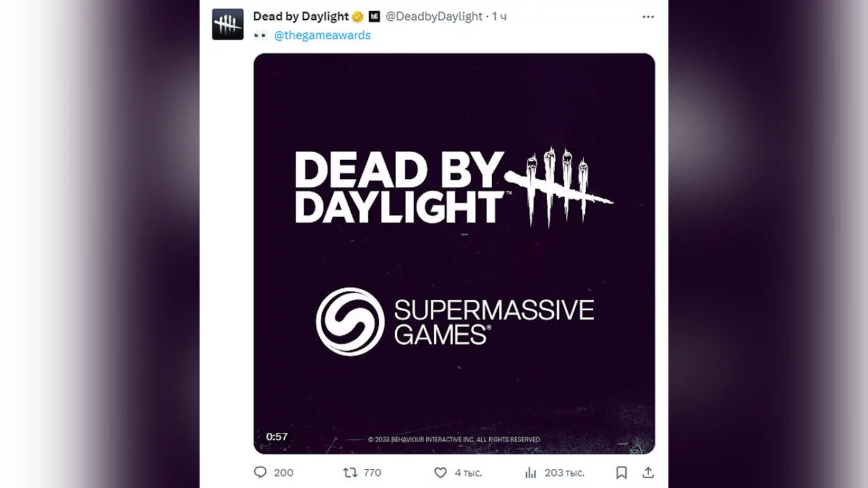The width and height of the screenshot is (868, 488).
Task: Click the 200 replies count
Action: tap(284, 472)
